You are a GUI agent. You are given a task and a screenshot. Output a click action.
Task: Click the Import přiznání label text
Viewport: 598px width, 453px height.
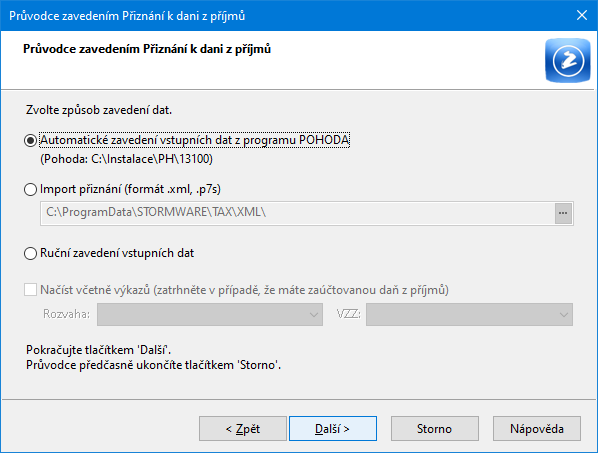point(130,189)
